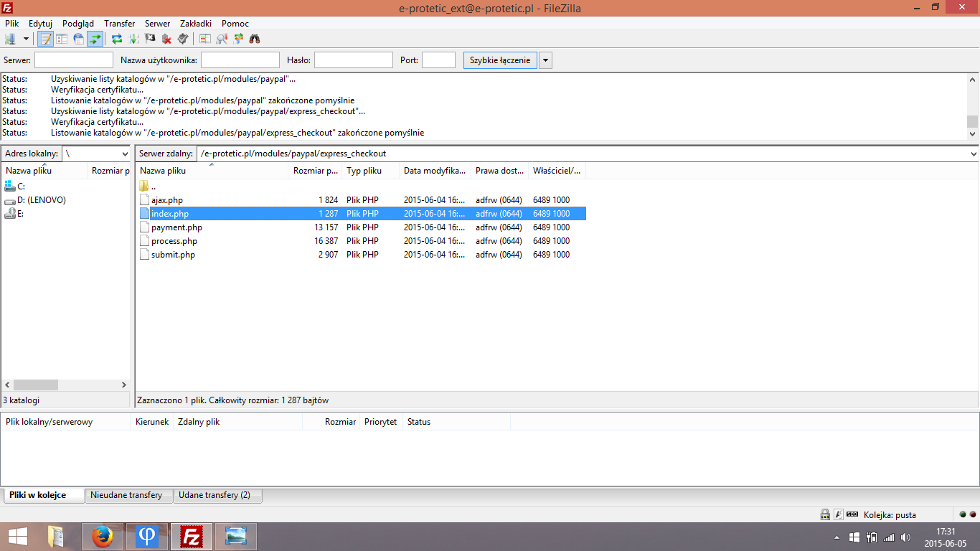
Task: Open the volume control in system tray
Action: click(906, 537)
